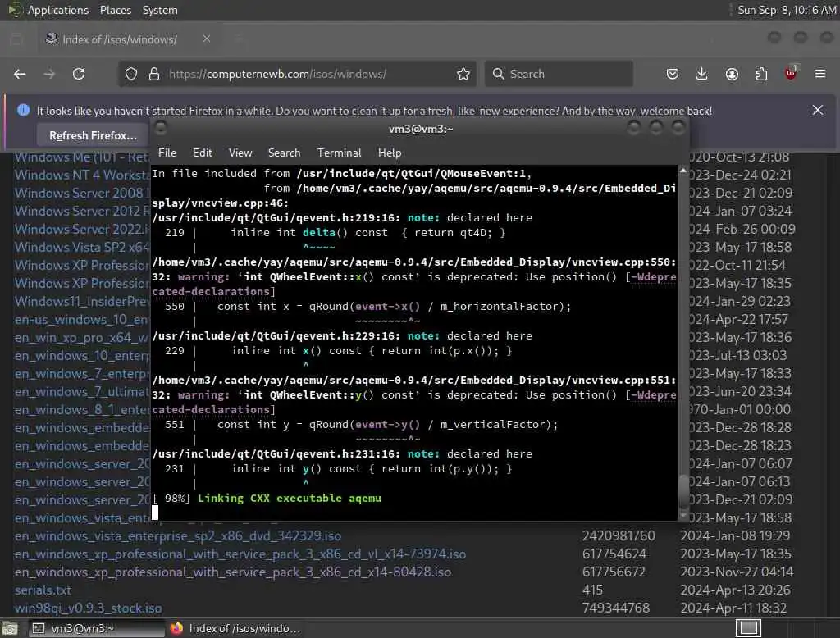Click the workspace switcher in bottom panel

[x=748, y=628]
